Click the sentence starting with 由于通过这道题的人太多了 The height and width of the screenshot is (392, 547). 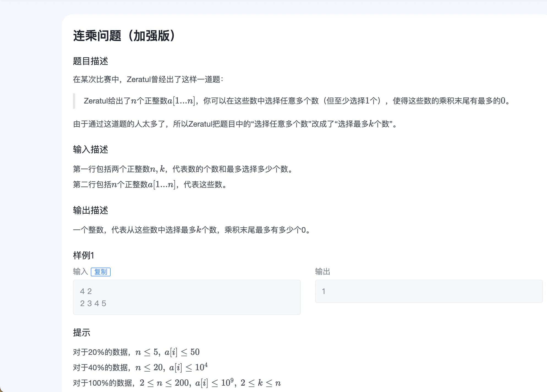tap(235, 124)
